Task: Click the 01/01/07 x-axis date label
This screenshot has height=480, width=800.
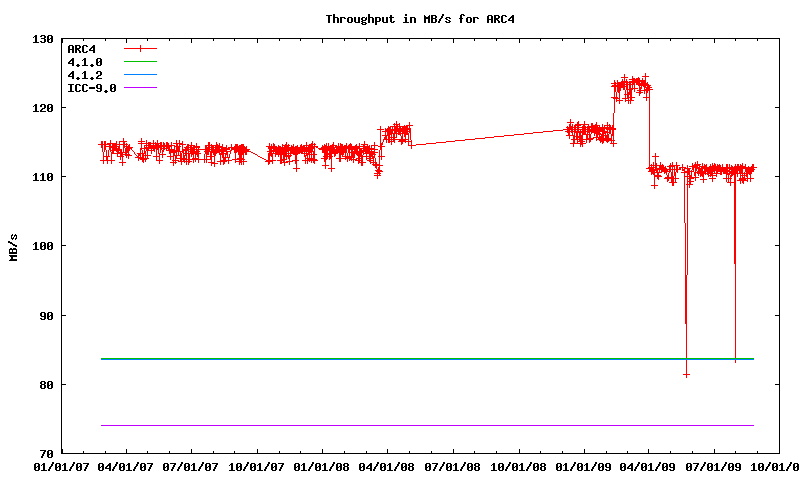Action: click(61, 466)
